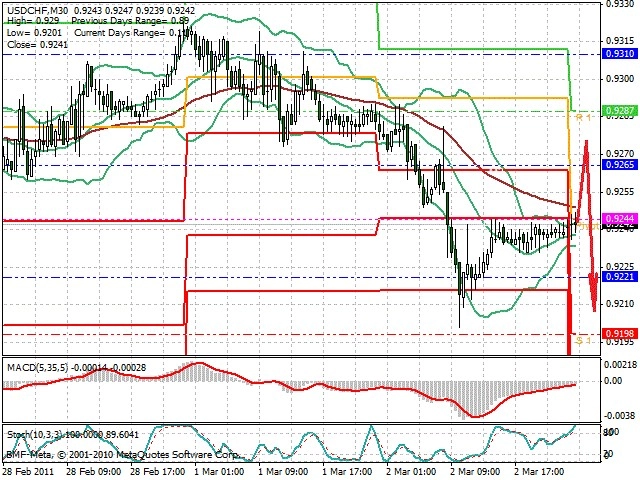The image size is (640, 480).
Task: Select the blue 0.9221 level tag
Action: [x=620, y=277]
